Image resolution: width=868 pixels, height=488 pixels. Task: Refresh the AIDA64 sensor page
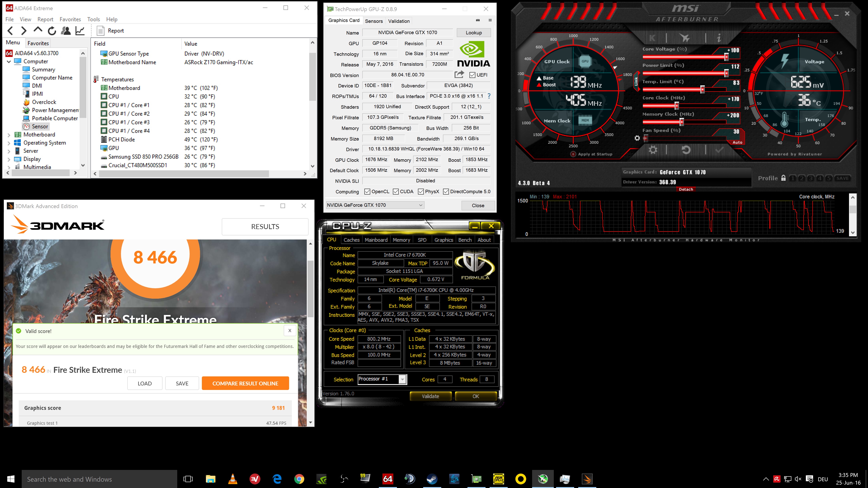coord(52,31)
